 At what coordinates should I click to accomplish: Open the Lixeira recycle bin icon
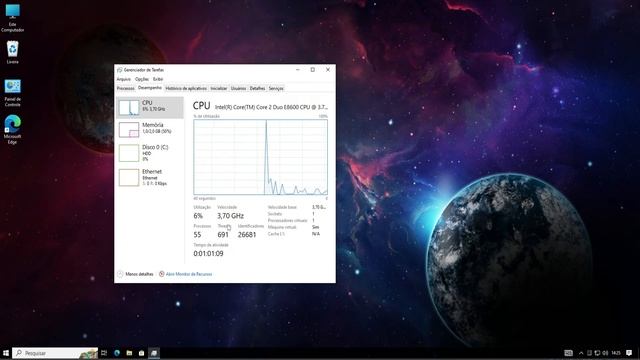tap(13, 52)
